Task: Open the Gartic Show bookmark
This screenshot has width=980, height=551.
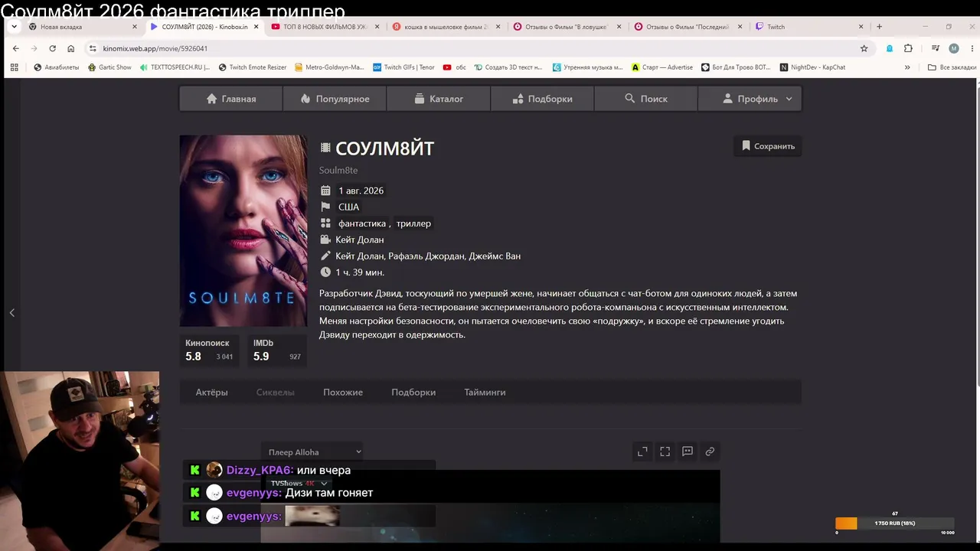Action: 109,67
